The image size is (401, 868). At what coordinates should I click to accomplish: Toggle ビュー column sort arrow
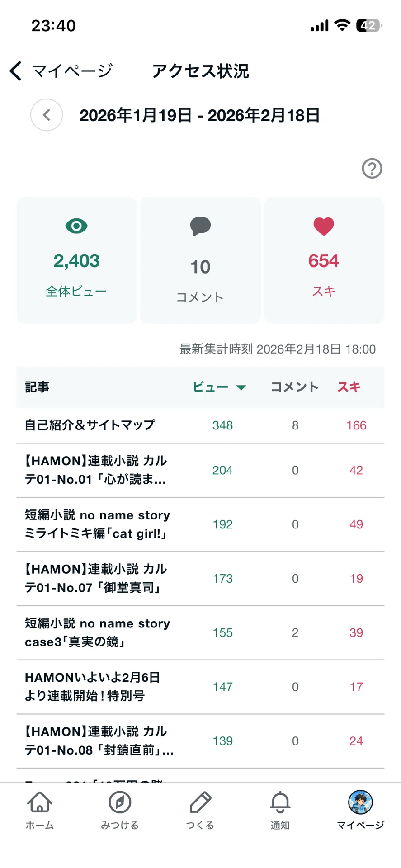(x=241, y=387)
